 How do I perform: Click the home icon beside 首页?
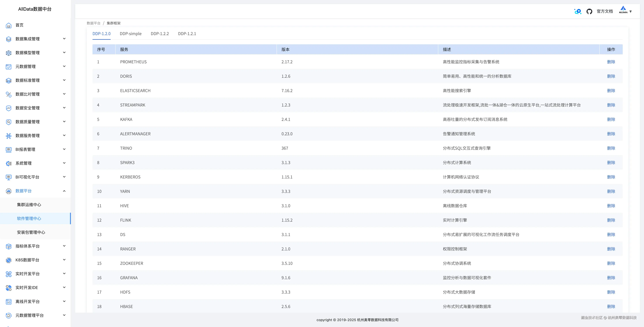click(9, 25)
